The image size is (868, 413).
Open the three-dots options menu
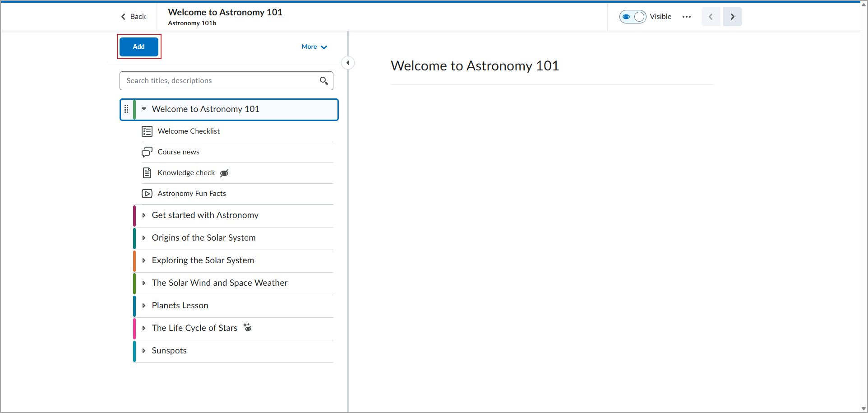tap(687, 17)
